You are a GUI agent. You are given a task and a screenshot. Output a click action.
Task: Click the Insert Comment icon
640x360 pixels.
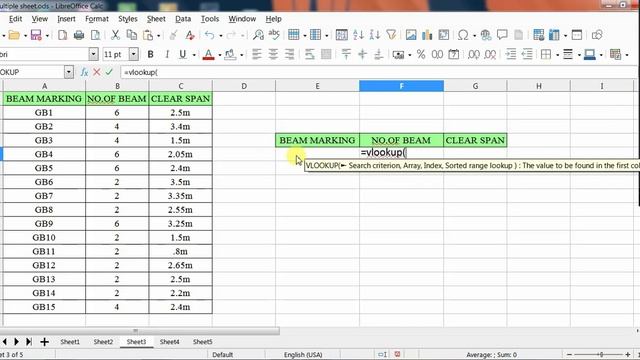pos(502,36)
